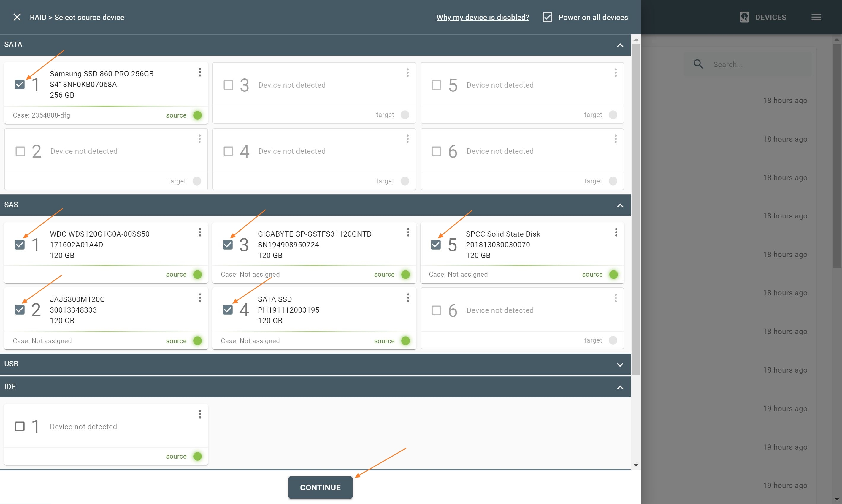Toggle GIGABYTE device source indicator

point(405,274)
